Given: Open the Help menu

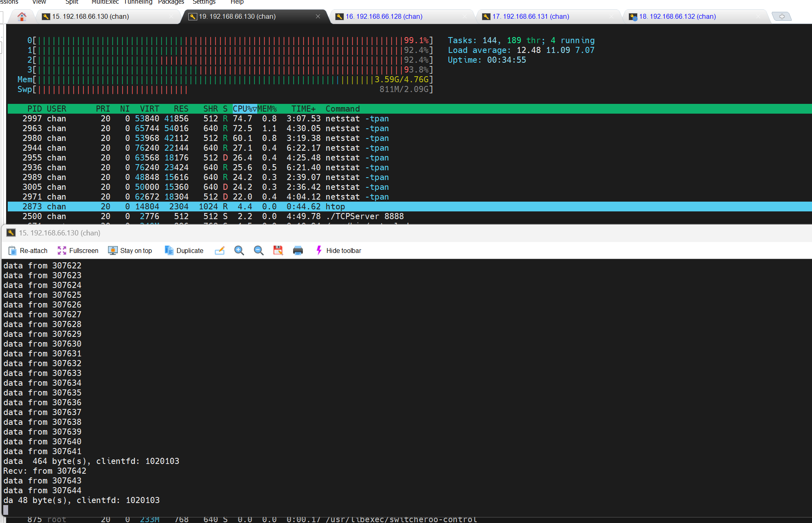Looking at the screenshot, I should click(237, 2).
